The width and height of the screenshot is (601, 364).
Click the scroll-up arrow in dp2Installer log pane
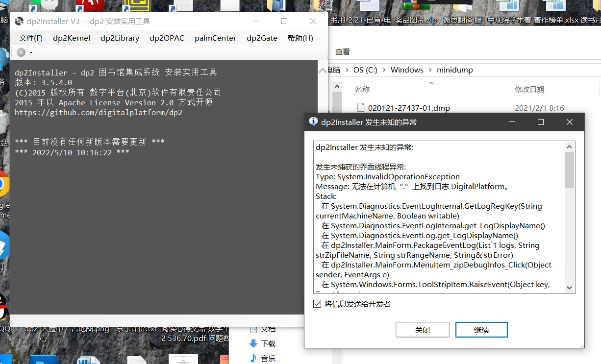tap(323, 71)
